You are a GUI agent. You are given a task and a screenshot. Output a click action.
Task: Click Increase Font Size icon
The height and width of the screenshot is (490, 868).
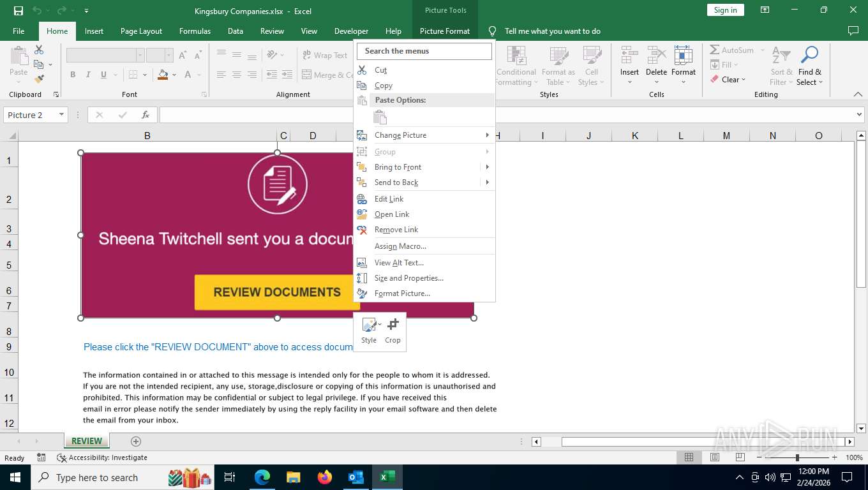tap(183, 56)
